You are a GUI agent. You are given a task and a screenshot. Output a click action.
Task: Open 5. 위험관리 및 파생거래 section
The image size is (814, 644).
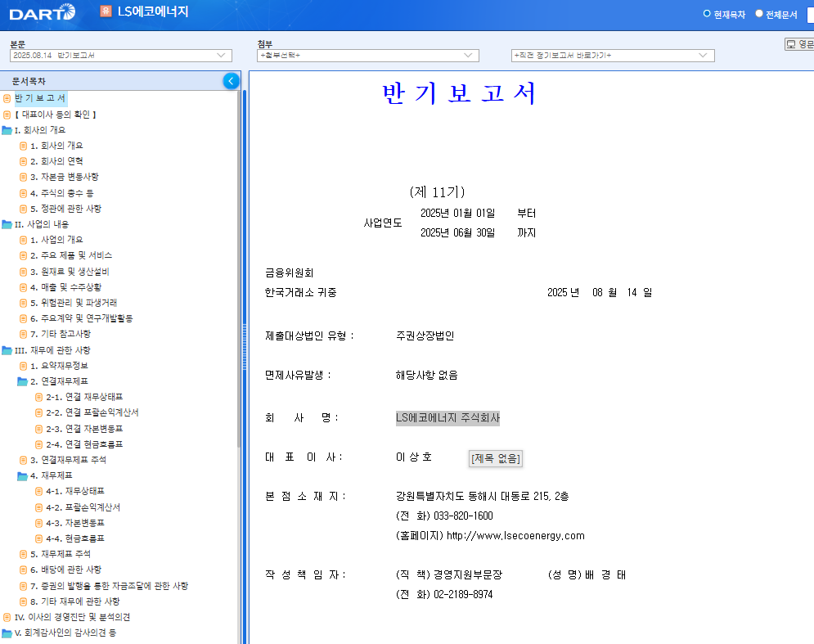point(74,303)
